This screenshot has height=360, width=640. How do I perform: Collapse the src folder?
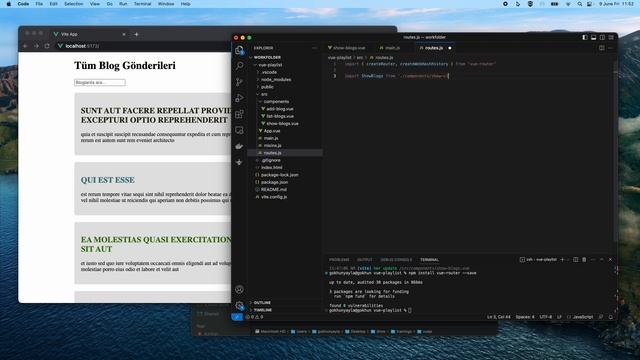pyautogui.click(x=285, y=94)
